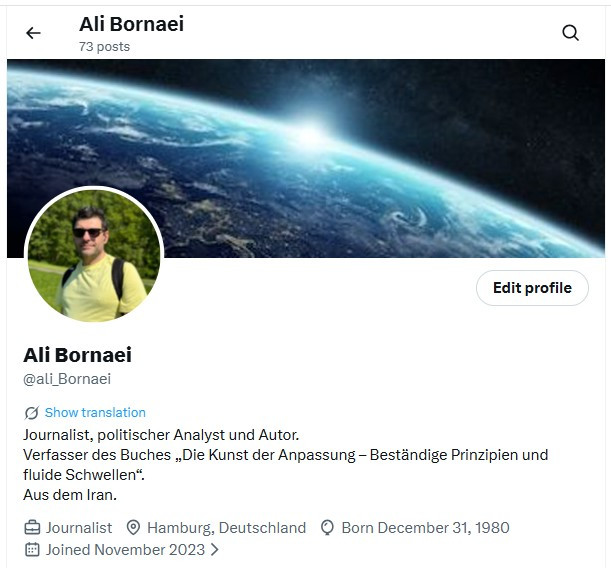Viewport: 611px width, 568px height.
Task: Open the circular profile photo
Action: tap(94, 256)
